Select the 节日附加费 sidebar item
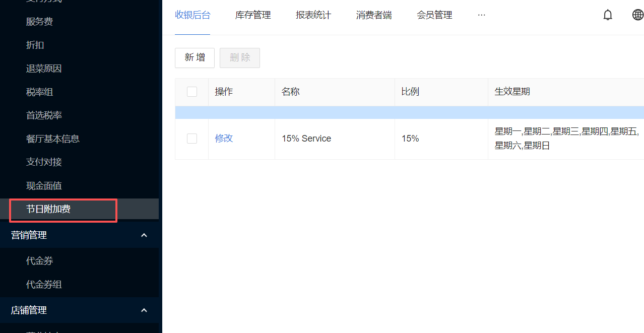Image resolution: width=644 pixels, height=333 pixels. point(48,209)
